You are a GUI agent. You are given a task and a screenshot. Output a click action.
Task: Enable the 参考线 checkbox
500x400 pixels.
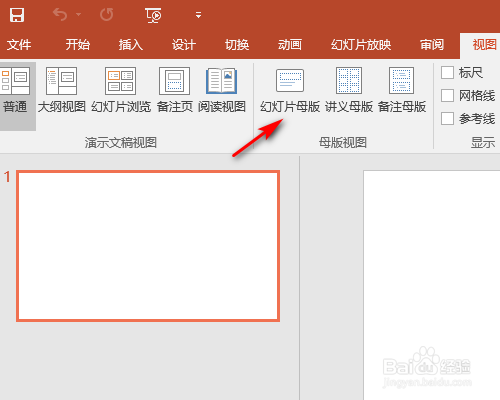click(447, 118)
